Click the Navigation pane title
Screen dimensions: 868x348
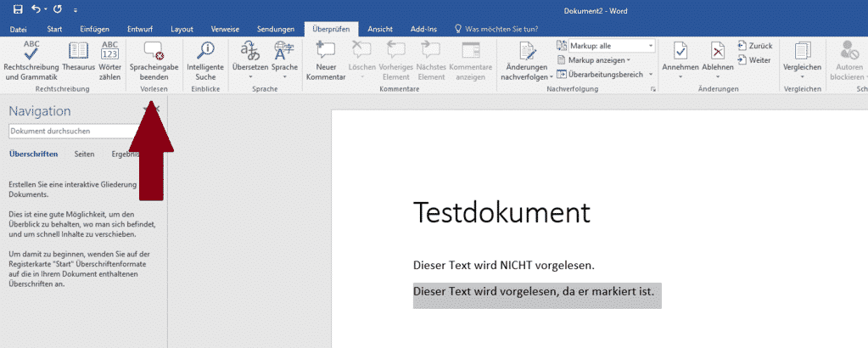pos(40,111)
